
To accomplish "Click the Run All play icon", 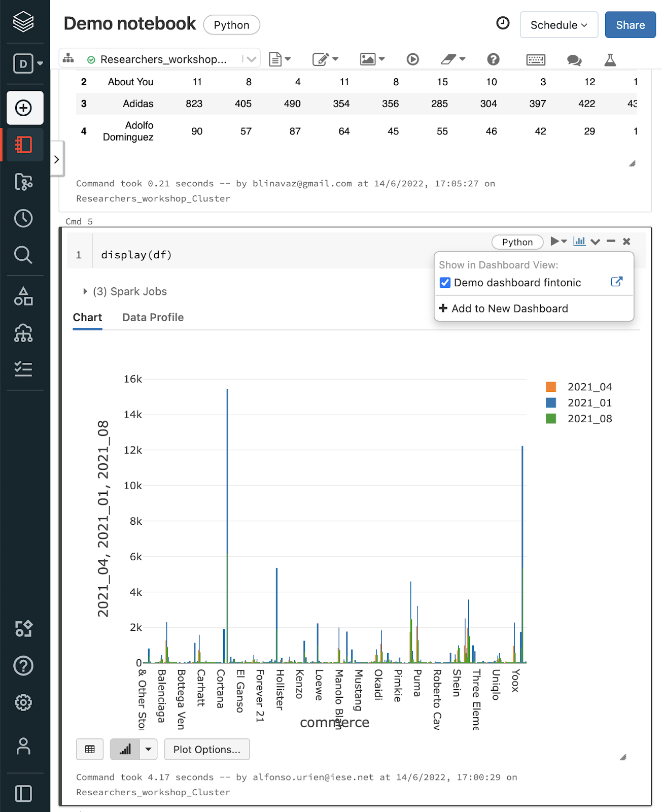I will click(x=412, y=59).
